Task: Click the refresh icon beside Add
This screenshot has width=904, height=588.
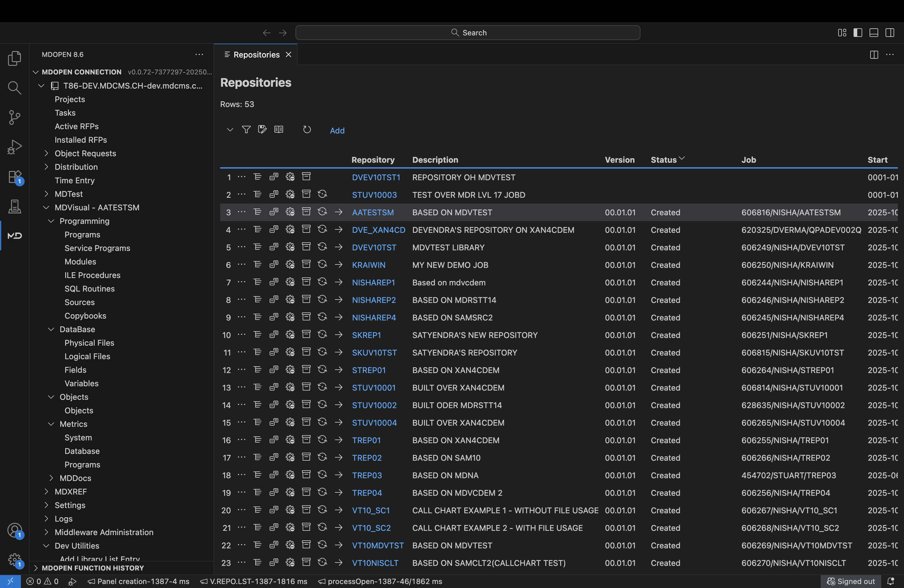Action: [307, 130]
